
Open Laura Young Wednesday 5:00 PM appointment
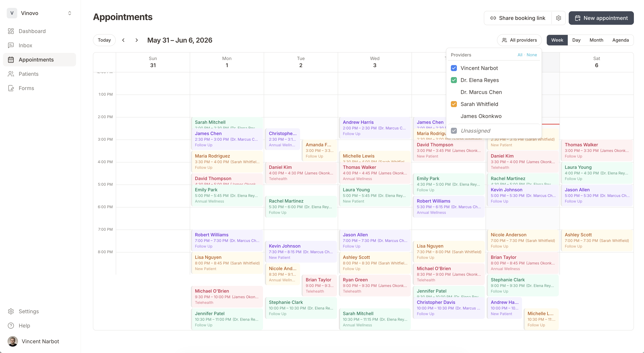click(x=375, y=195)
